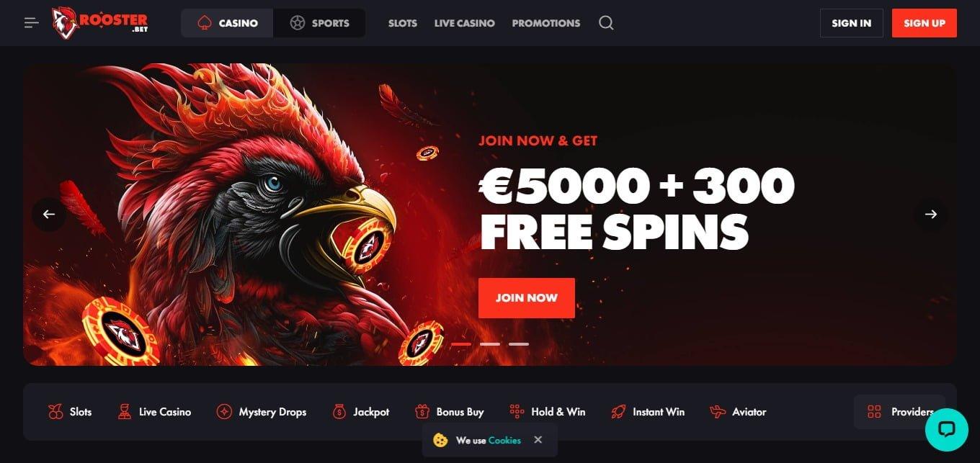This screenshot has height=463, width=980.
Task: Show previous banner slide arrow
Action: (x=49, y=214)
